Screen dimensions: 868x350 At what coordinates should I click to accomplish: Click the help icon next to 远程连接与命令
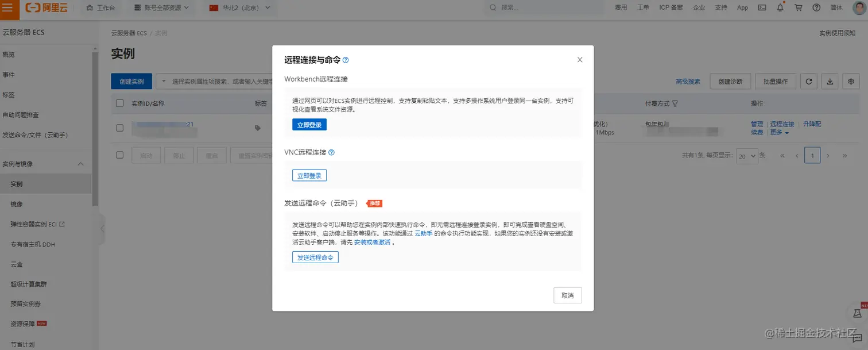pos(346,60)
